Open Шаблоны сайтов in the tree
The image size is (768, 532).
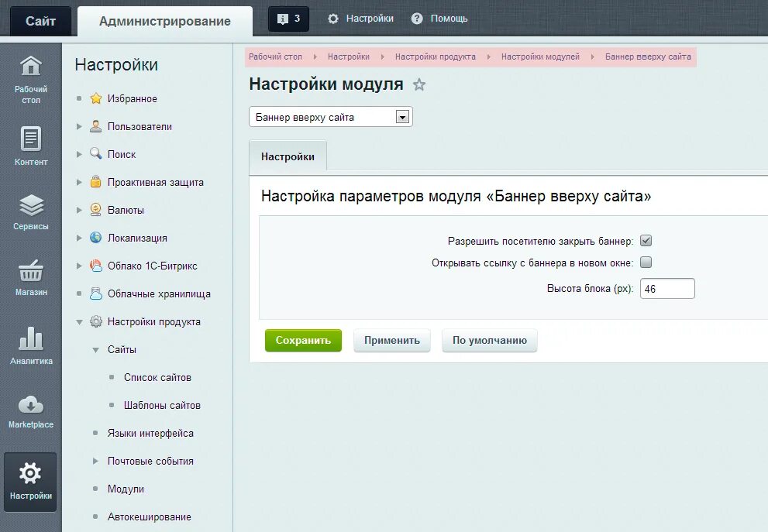coord(162,405)
